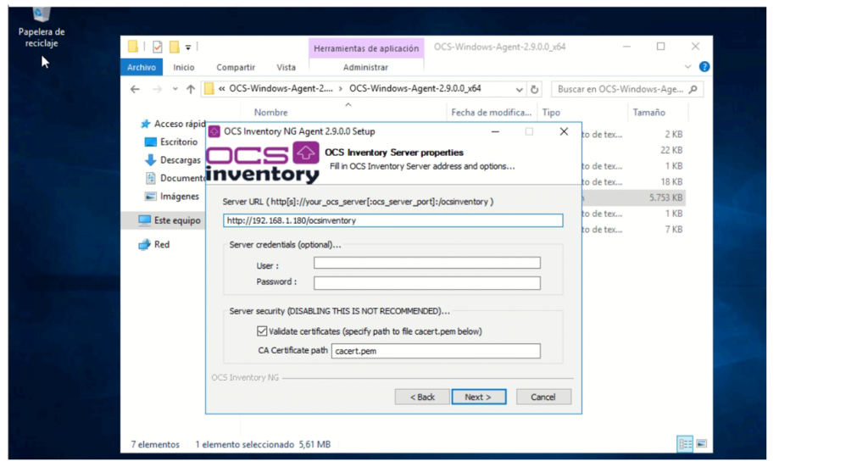The width and height of the screenshot is (868, 467).
Task: Switch to details view icon in status bar
Action: pyautogui.click(x=685, y=444)
